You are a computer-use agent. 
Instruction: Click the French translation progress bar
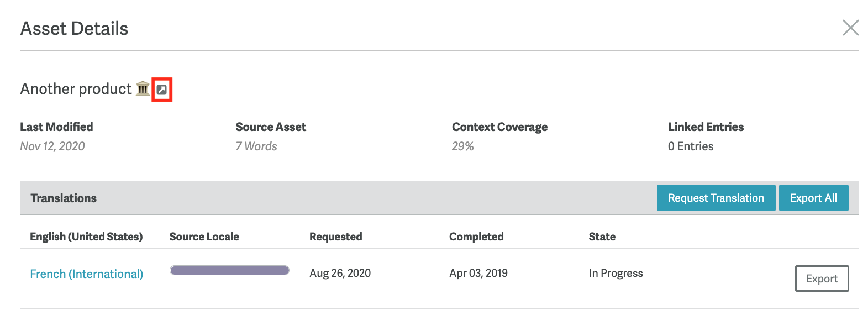[229, 270]
